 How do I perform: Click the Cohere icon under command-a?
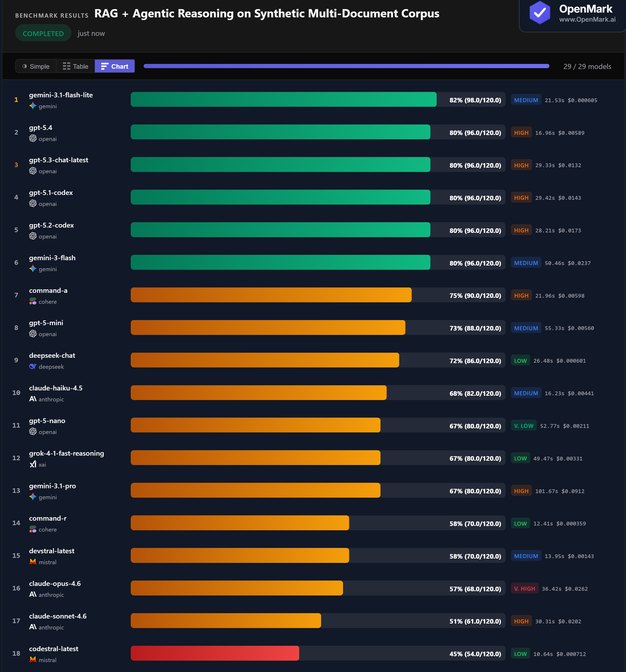(33, 301)
